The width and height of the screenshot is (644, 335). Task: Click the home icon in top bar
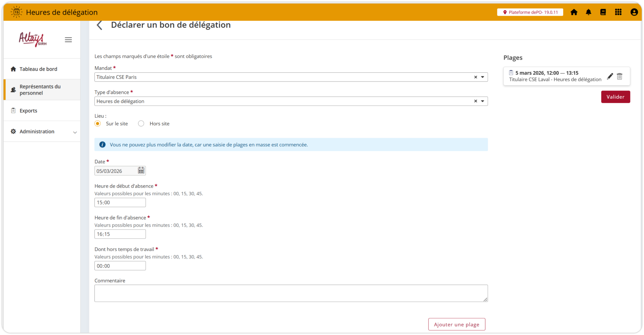[574, 12]
